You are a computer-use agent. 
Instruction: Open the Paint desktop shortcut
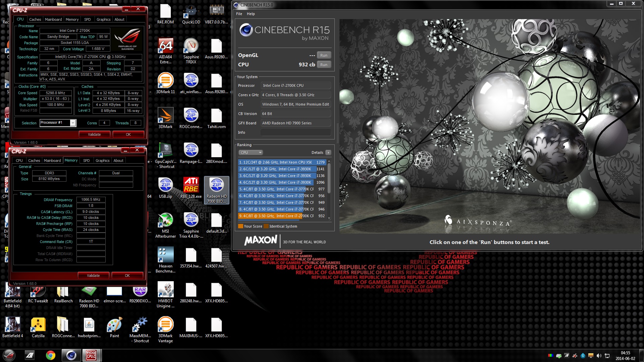click(114, 327)
